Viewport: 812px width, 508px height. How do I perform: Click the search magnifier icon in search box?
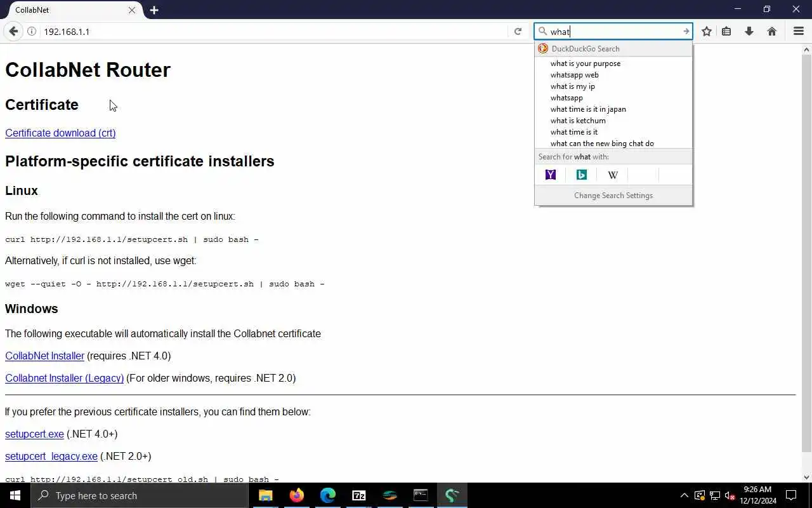pos(543,31)
